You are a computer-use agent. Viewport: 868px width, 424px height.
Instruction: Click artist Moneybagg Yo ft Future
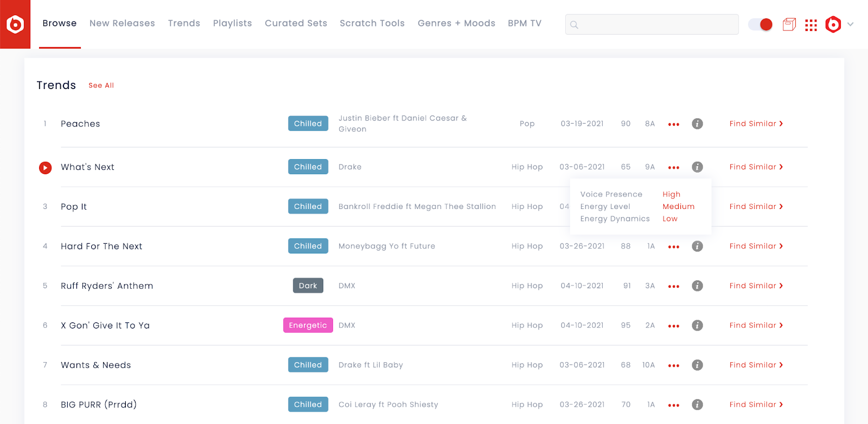pos(387,246)
